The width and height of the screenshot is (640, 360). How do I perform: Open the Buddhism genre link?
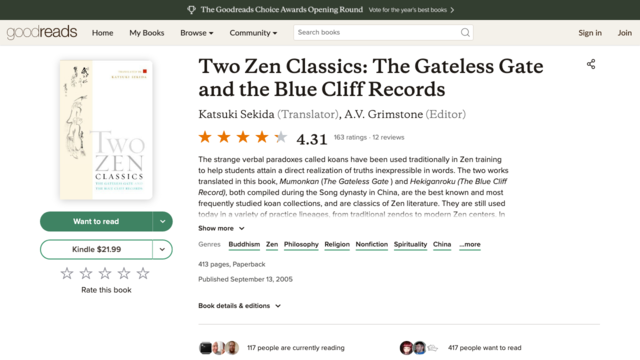(x=244, y=244)
